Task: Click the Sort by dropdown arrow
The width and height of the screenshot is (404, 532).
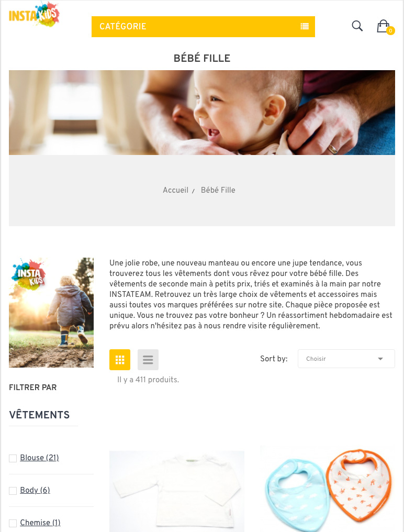Action: click(380, 359)
